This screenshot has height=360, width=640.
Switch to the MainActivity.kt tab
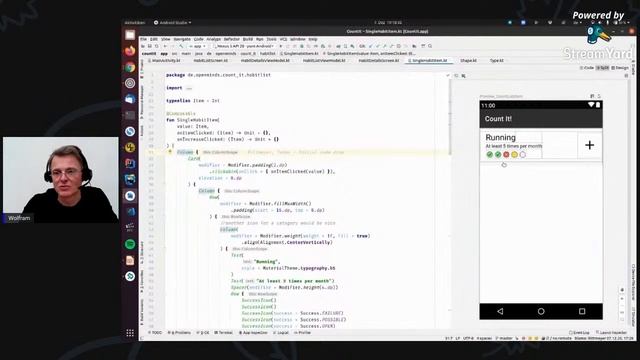(x=165, y=60)
